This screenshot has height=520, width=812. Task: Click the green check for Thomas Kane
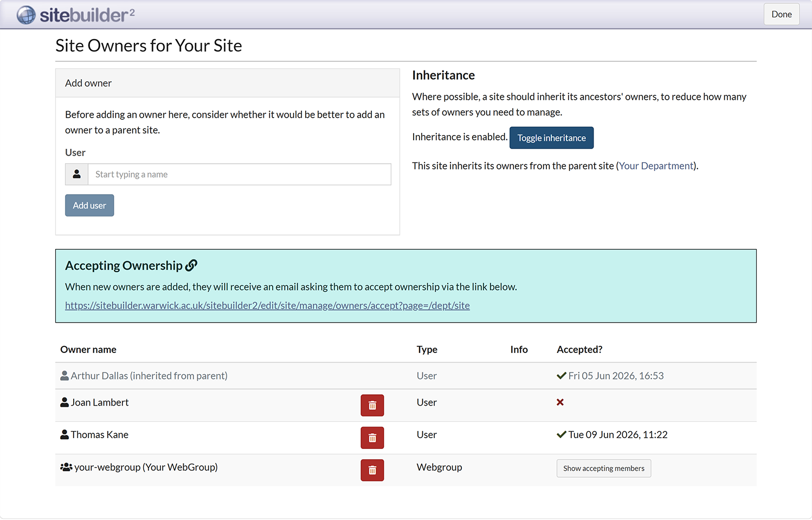click(562, 434)
